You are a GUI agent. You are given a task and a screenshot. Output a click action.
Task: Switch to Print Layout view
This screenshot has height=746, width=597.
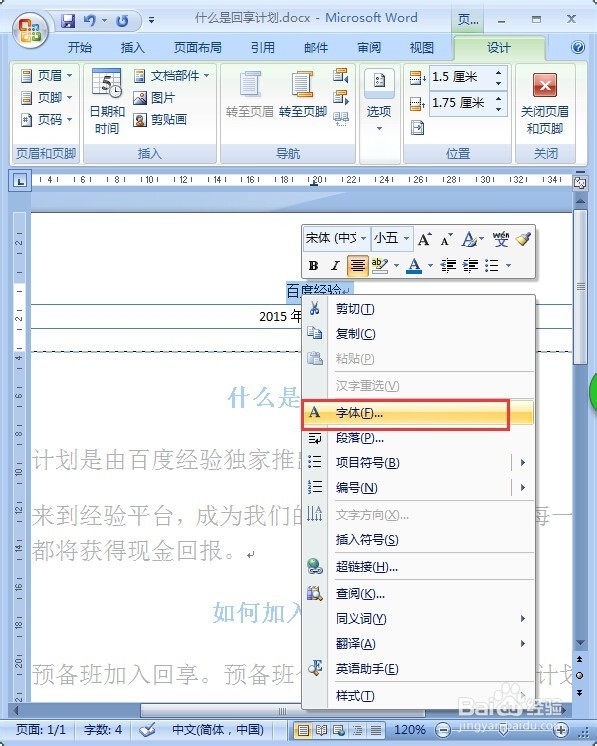(303, 729)
